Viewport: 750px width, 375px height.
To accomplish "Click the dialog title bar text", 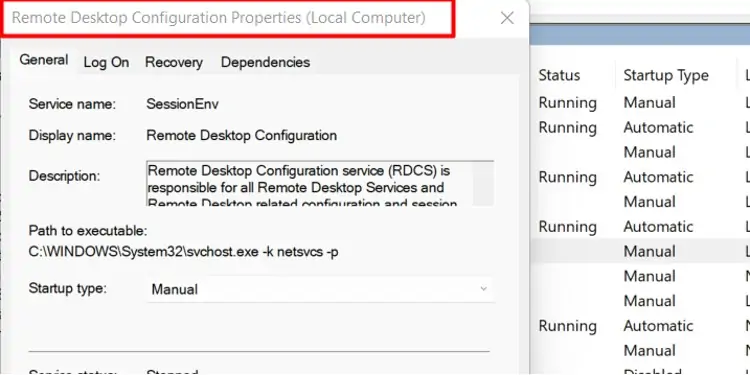I will [219, 18].
